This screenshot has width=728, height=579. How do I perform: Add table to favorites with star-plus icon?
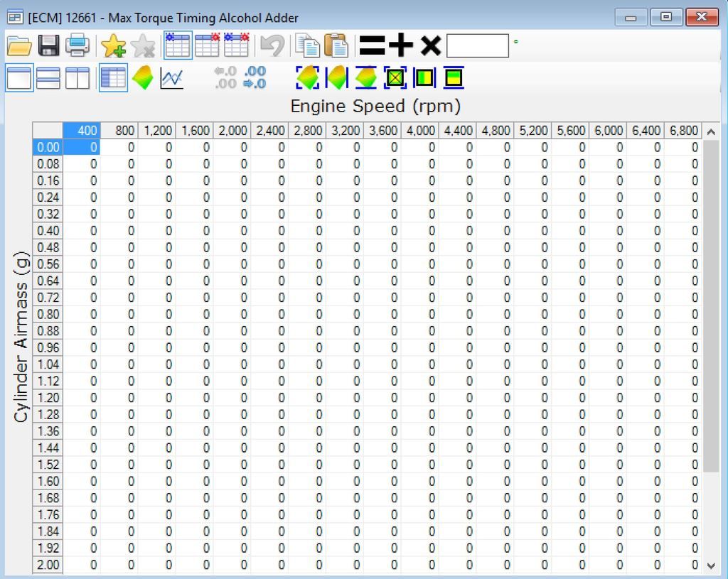click(113, 46)
